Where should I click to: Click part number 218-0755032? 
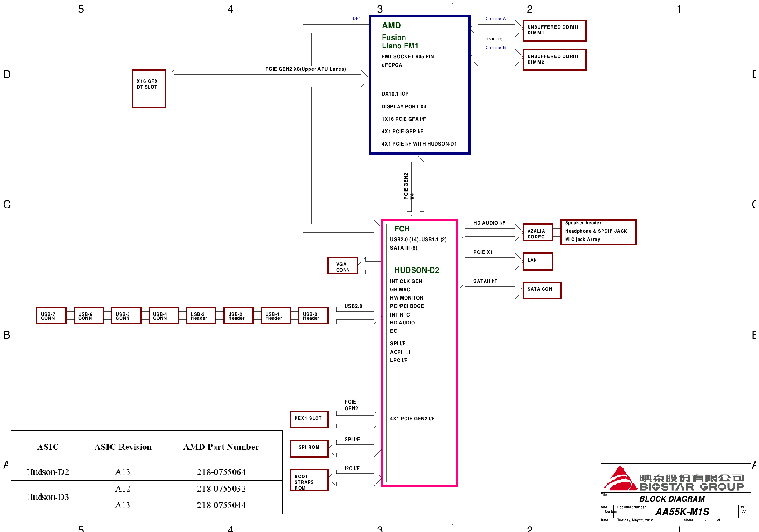click(221, 489)
